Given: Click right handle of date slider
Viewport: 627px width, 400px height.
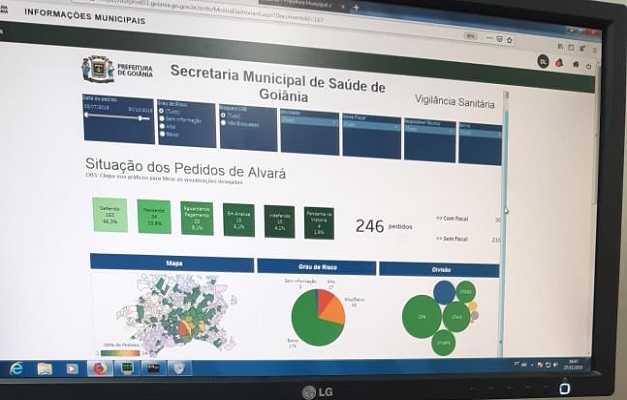Looking at the screenshot, I should pos(140,118).
